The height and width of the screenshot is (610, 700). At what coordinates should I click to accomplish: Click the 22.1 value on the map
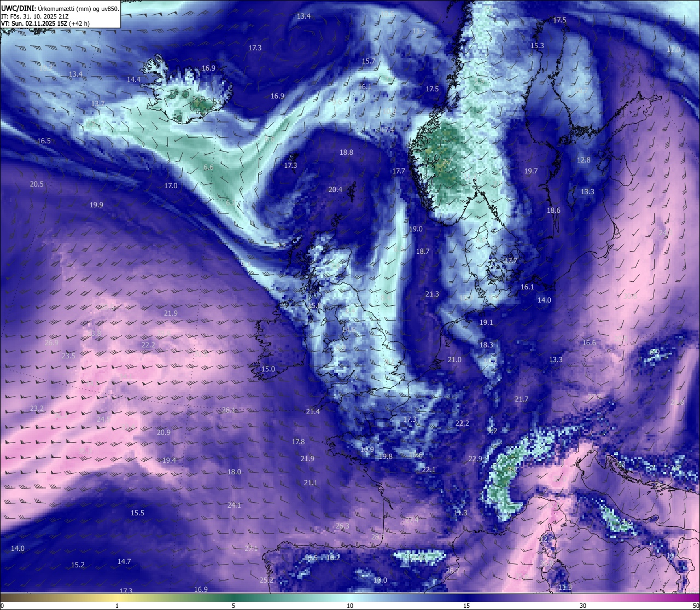pos(429,470)
